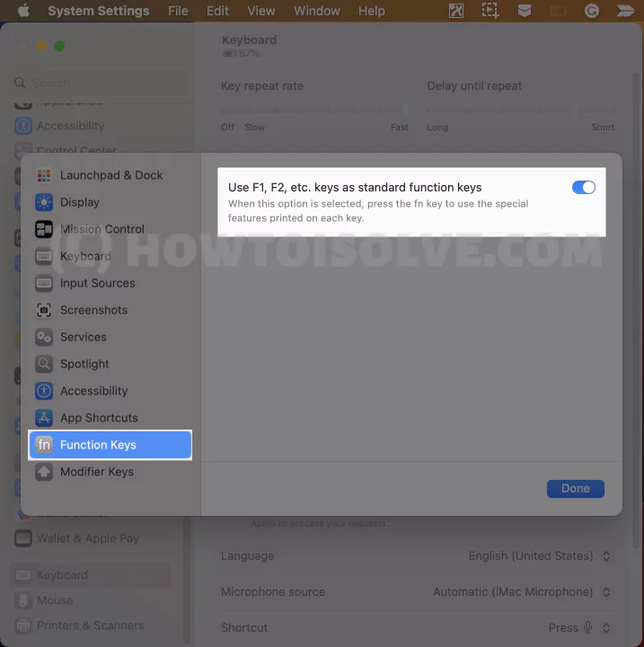Select Keyboard in the settings sidebar
Image resolution: width=644 pixels, height=647 pixels.
point(90,575)
